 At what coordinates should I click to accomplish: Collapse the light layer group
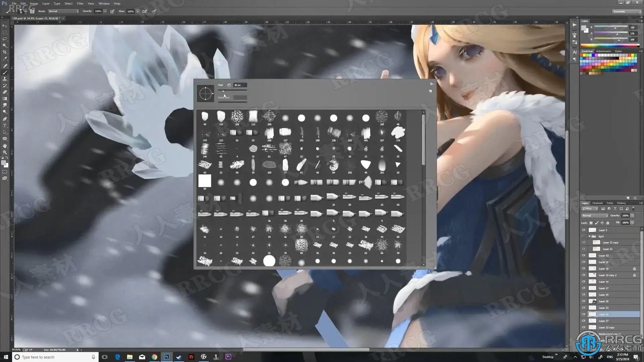[x=589, y=236]
